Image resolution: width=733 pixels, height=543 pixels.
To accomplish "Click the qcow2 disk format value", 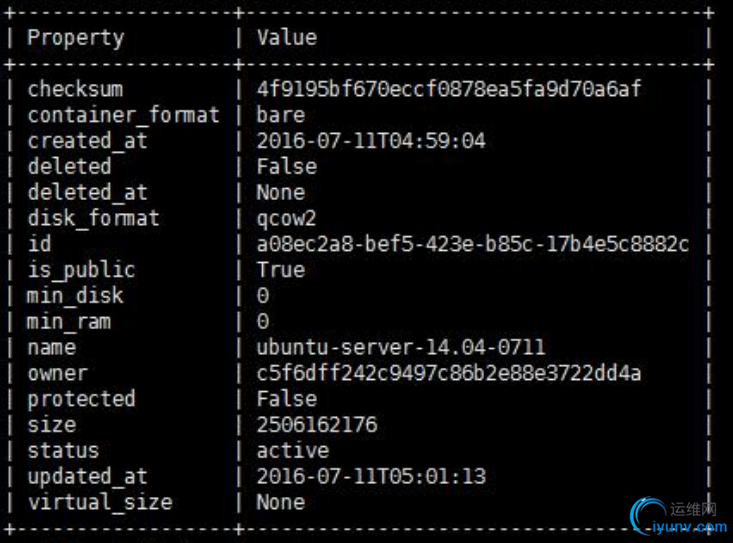I will [287, 218].
